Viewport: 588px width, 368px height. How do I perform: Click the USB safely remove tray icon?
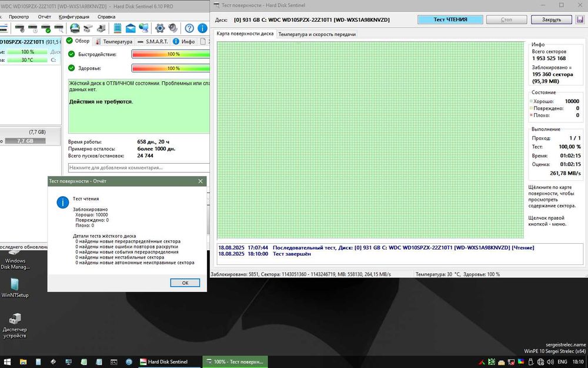tap(530, 362)
